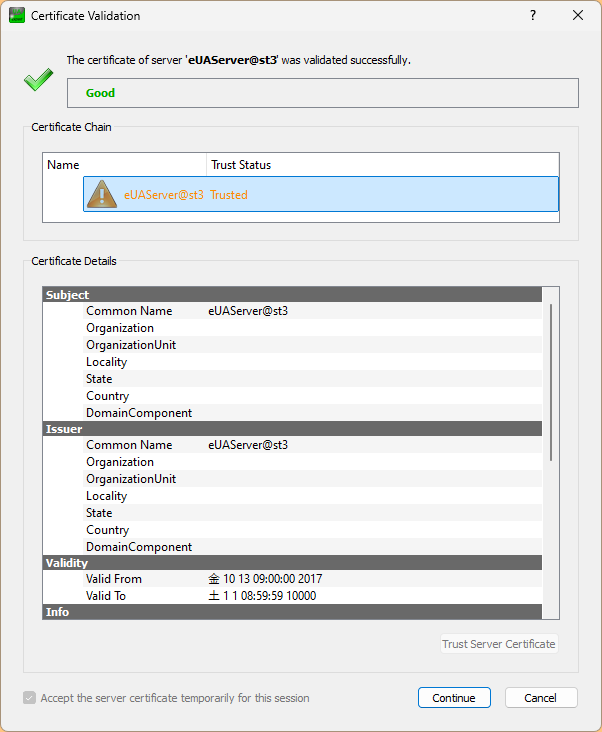
Task: Click the application icon in title bar
Action: (x=16, y=16)
